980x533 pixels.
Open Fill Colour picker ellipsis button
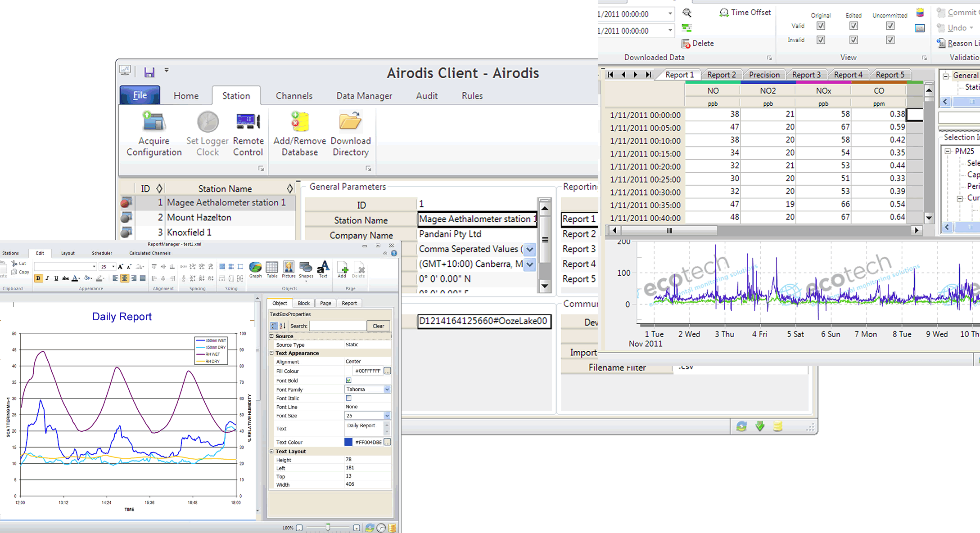coord(387,371)
